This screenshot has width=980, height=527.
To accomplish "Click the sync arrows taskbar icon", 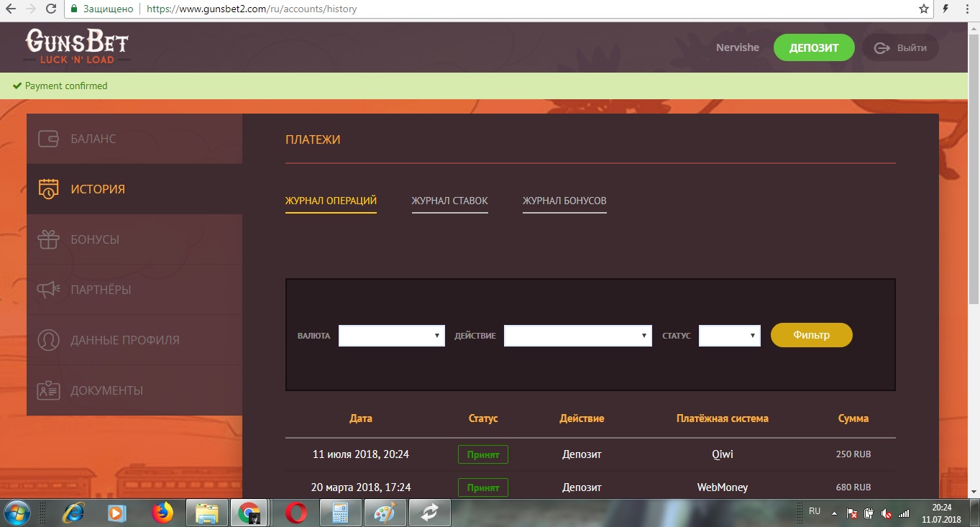I will coord(430,513).
